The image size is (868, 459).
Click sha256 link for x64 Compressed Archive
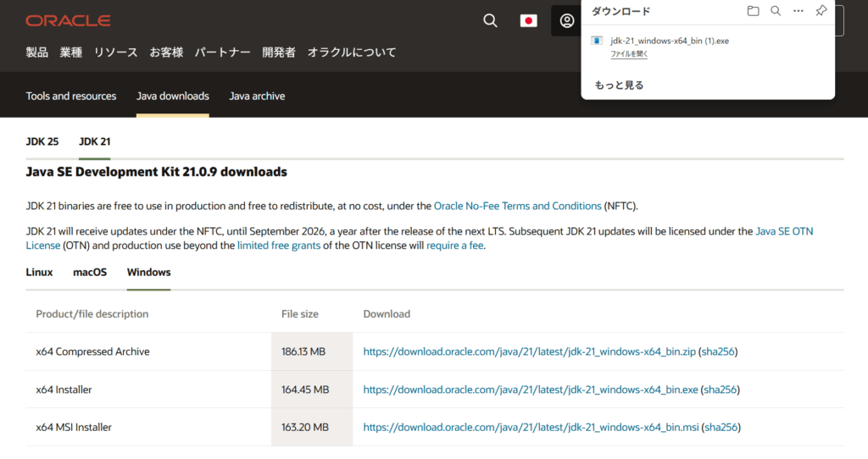(x=717, y=351)
